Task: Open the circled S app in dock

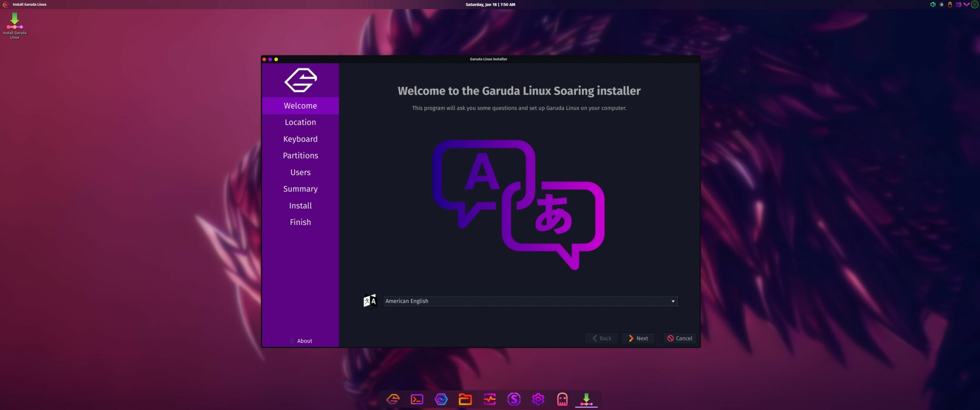Action: coord(514,399)
